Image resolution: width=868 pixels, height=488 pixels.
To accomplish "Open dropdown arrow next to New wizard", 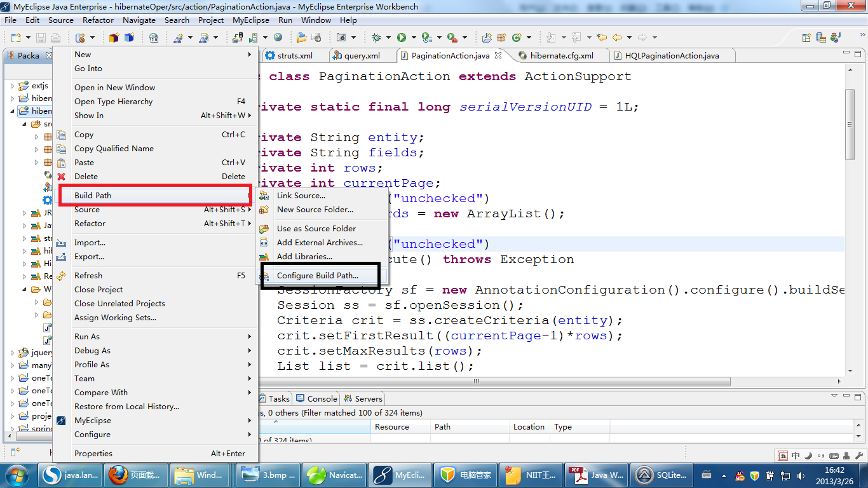I will 28,37.
